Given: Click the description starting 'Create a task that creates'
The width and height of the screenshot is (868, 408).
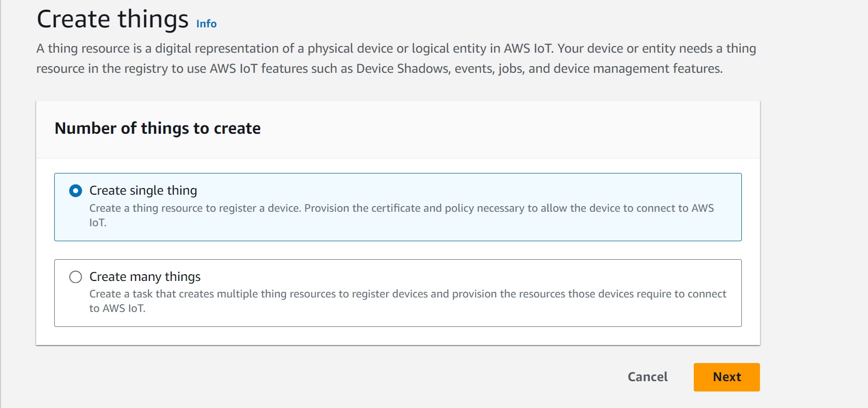Looking at the screenshot, I should click(407, 301).
